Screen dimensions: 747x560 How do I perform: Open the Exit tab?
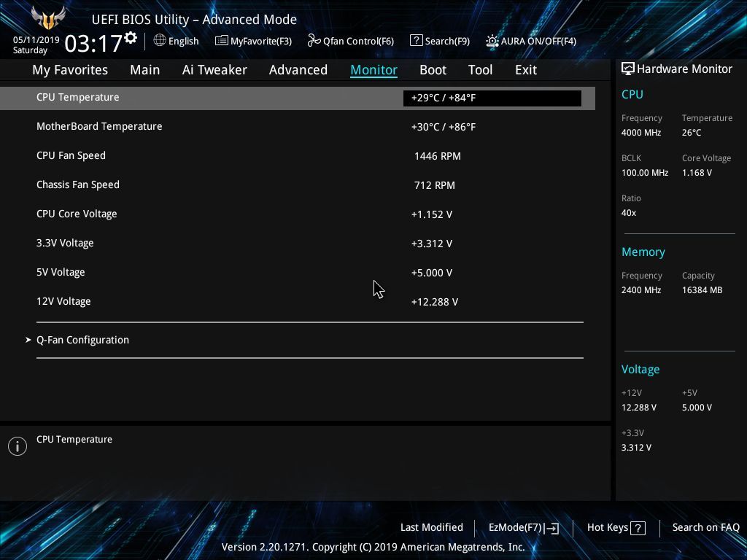point(526,69)
